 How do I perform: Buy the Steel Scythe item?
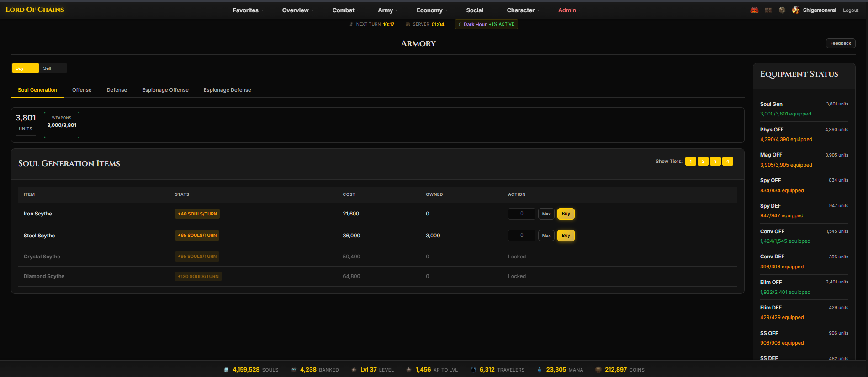[x=566, y=236]
